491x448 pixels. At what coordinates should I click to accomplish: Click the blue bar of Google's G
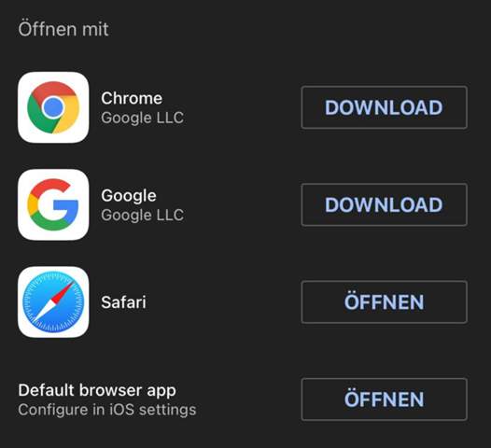tap(66, 205)
